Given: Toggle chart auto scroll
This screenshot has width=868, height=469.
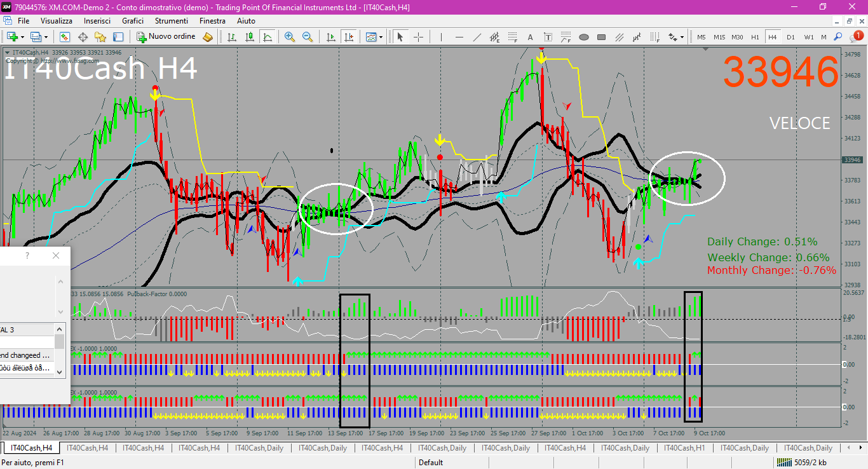Looking at the screenshot, I should point(331,37).
